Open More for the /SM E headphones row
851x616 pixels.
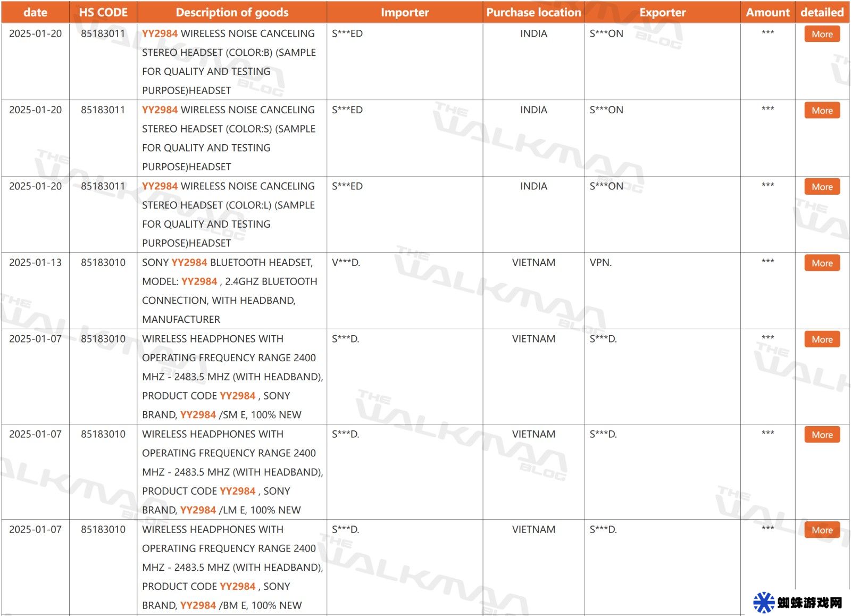tap(822, 339)
